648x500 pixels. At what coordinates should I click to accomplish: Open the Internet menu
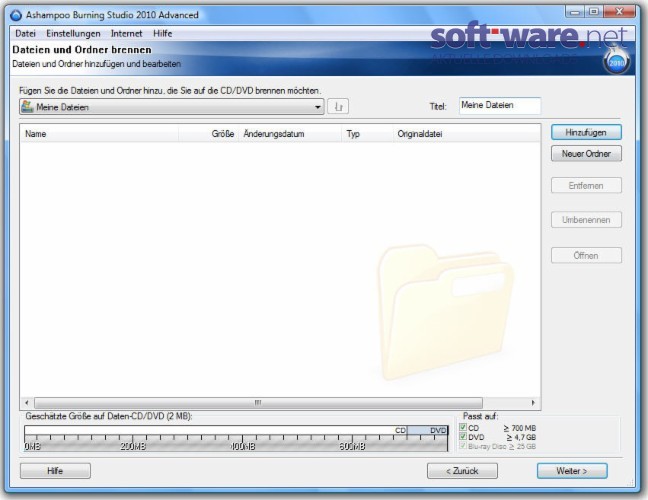(126, 33)
